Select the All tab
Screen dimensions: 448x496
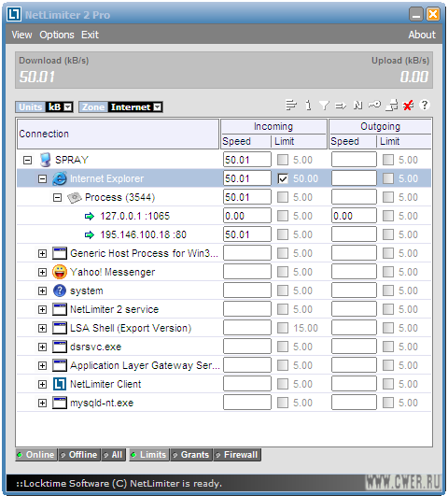pyautogui.click(x=113, y=455)
